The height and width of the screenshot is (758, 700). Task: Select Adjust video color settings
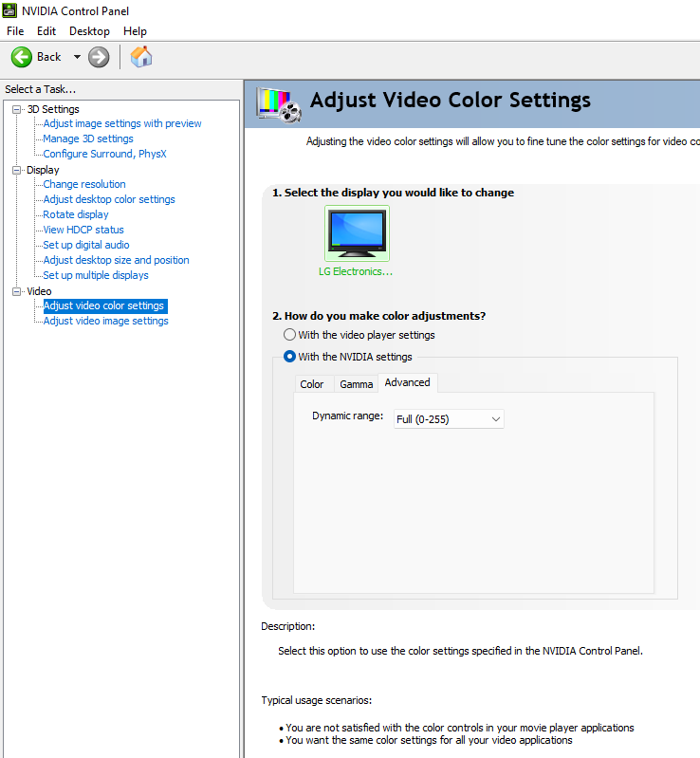click(105, 306)
